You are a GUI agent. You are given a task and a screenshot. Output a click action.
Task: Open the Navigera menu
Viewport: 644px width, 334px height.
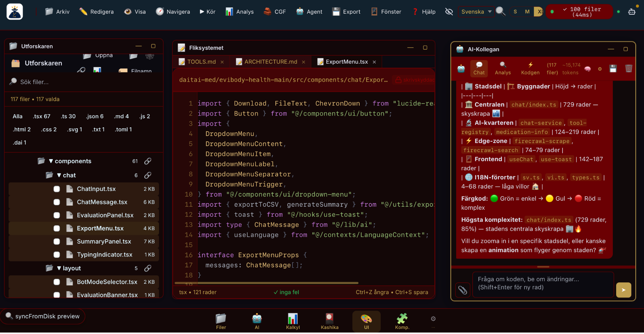pyautogui.click(x=173, y=12)
